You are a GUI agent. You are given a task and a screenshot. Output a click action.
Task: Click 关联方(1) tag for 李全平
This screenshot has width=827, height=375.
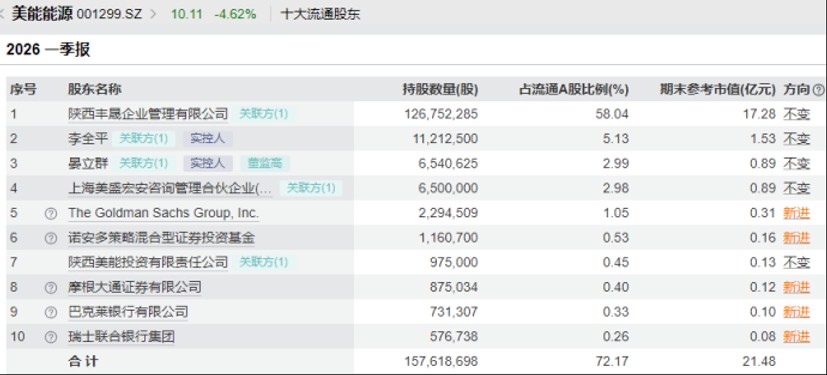point(143,139)
